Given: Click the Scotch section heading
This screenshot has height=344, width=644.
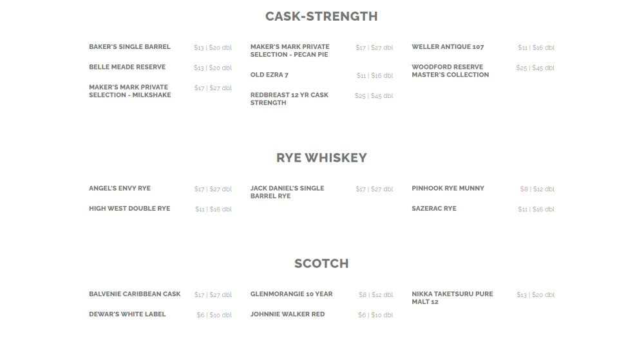Looking at the screenshot, I should tap(321, 263).
